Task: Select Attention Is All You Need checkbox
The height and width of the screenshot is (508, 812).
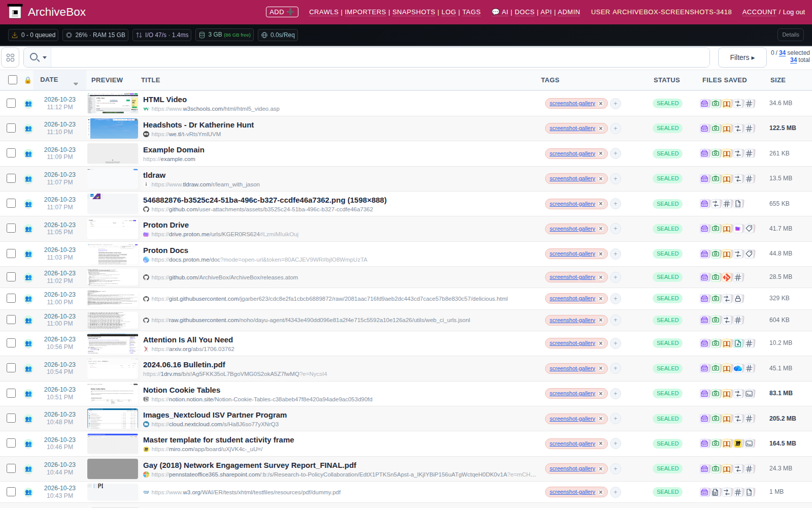Action: pos(11,343)
